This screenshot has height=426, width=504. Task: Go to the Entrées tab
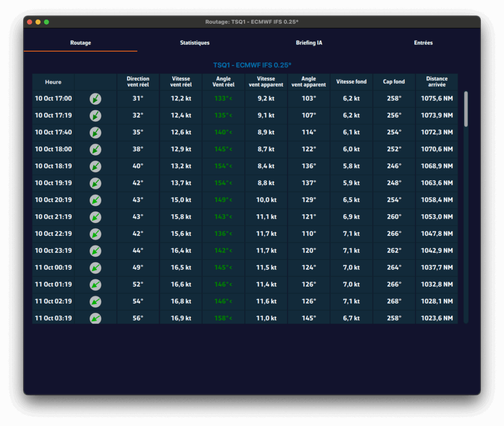coord(423,43)
